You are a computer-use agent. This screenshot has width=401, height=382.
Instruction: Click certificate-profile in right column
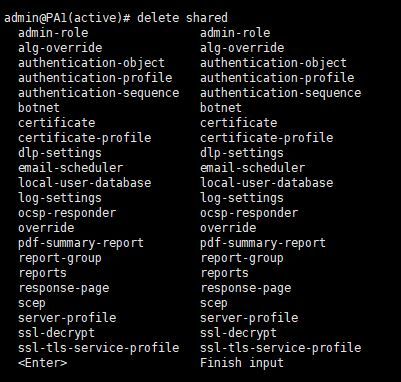pos(267,138)
